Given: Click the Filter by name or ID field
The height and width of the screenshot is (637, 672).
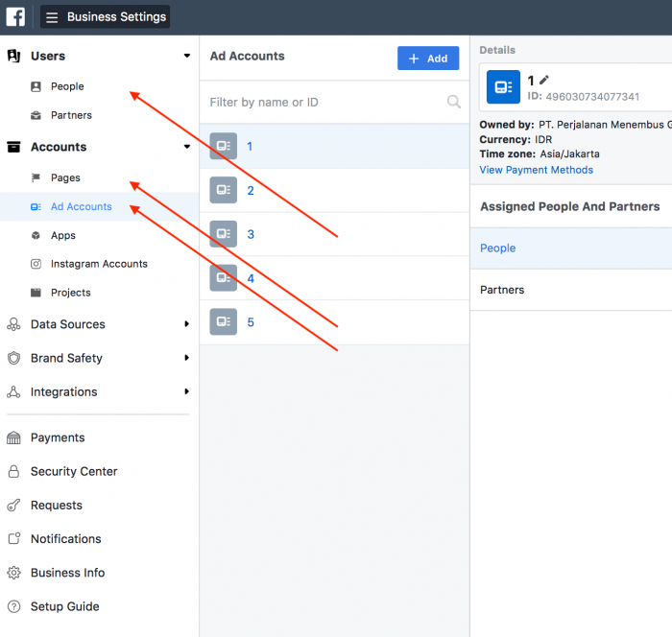Looking at the screenshot, I should [x=322, y=102].
